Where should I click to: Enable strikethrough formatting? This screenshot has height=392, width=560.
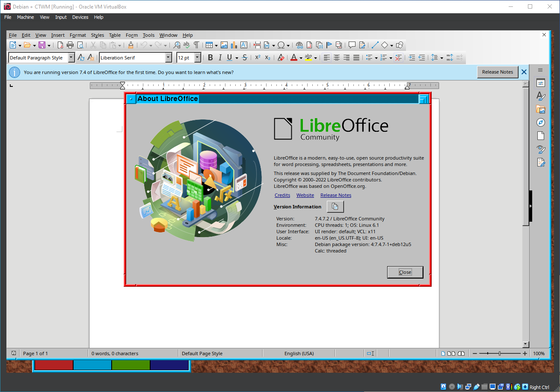pos(244,57)
